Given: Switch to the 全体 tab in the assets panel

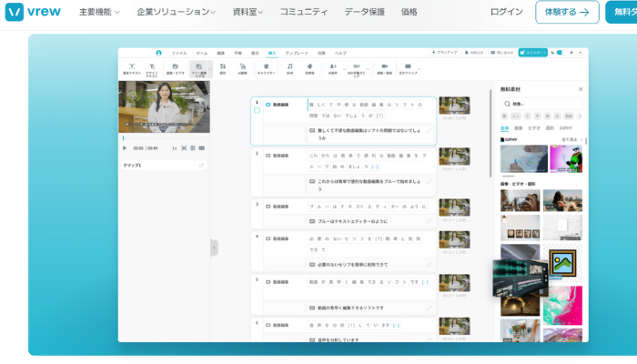Looking at the screenshot, I should point(504,128).
